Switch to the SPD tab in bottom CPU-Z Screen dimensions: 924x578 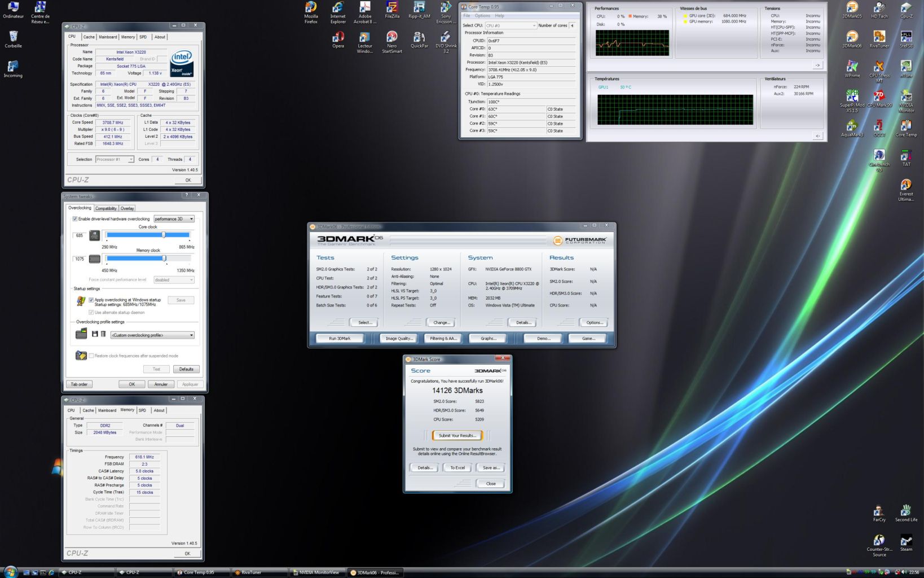pos(142,410)
